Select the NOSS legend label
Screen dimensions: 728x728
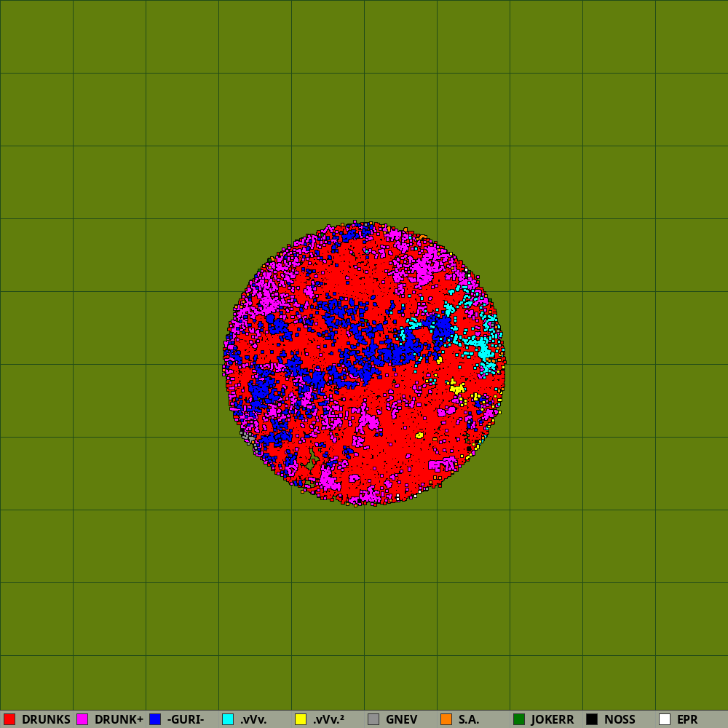[x=620, y=720]
